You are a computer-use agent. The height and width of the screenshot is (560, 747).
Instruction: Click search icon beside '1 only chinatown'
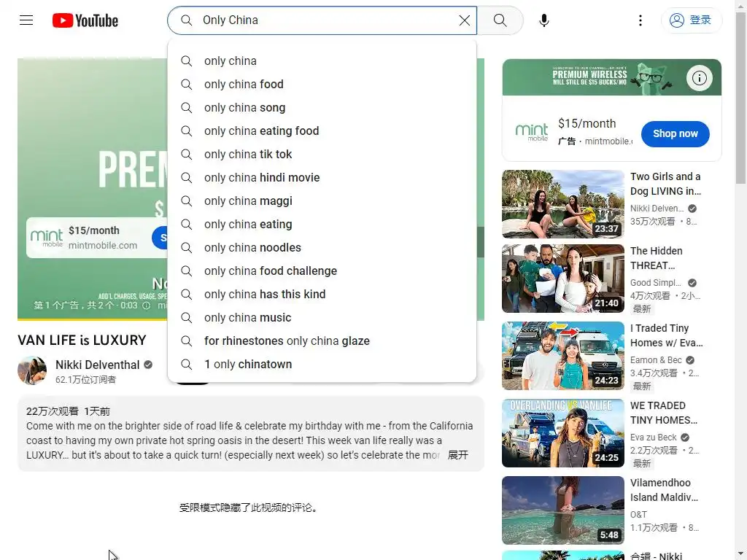(x=186, y=365)
